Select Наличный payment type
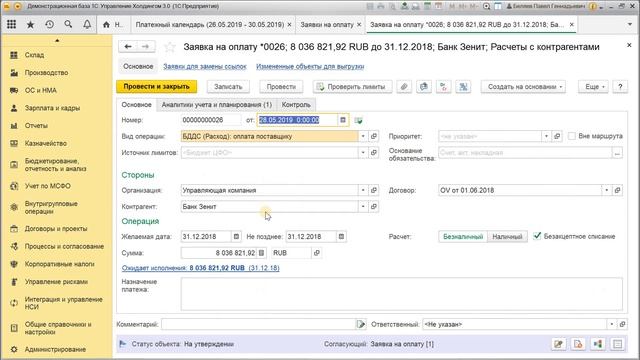 point(507,237)
